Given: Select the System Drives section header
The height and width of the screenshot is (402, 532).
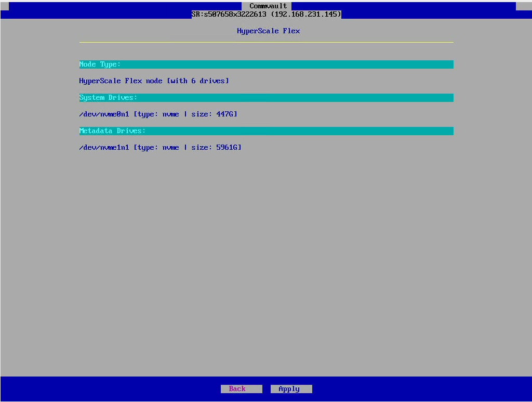Looking at the screenshot, I should point(267,98).
